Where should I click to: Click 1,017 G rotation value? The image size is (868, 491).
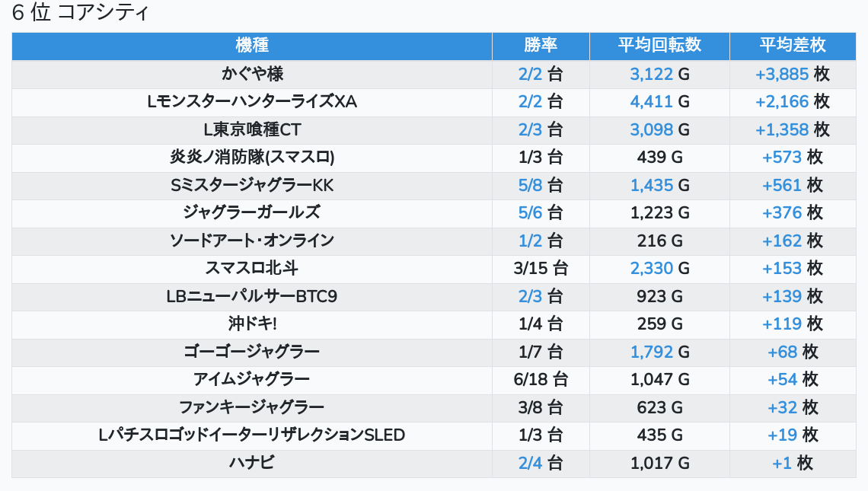pyautogui.click(x=659, y=463)
